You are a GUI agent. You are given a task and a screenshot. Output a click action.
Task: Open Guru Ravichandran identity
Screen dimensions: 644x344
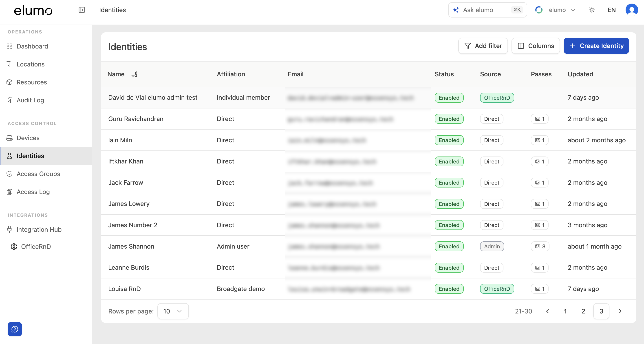368,119
